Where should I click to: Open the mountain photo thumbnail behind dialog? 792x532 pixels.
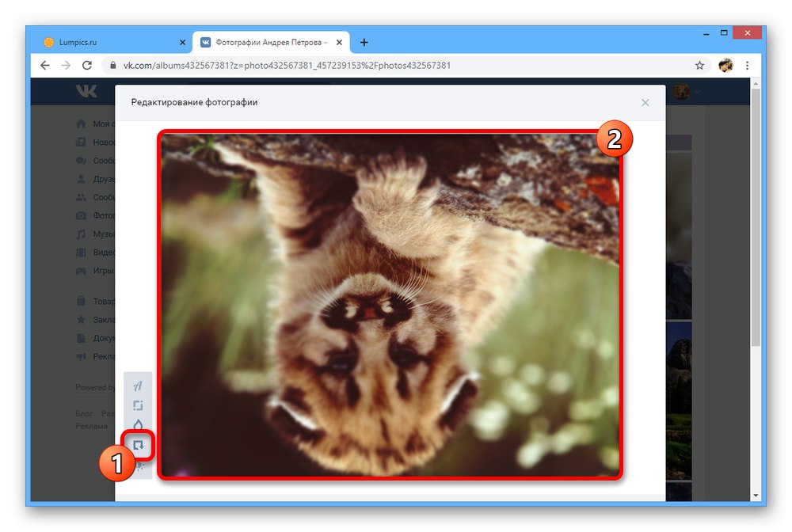(679, 401)
